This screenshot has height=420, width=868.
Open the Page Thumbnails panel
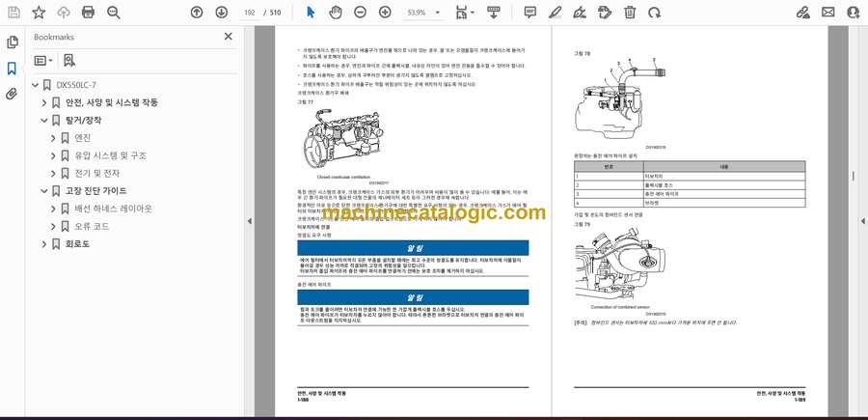(x=12, y=42)
